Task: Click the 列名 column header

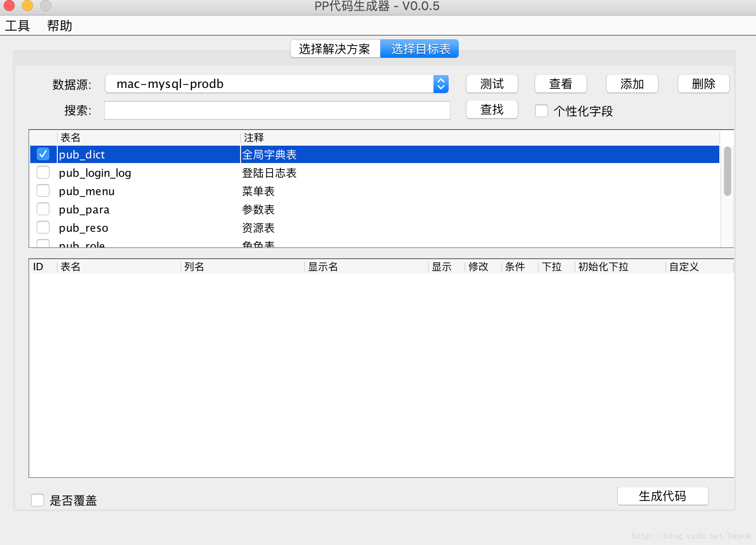Action: (243, 267)
